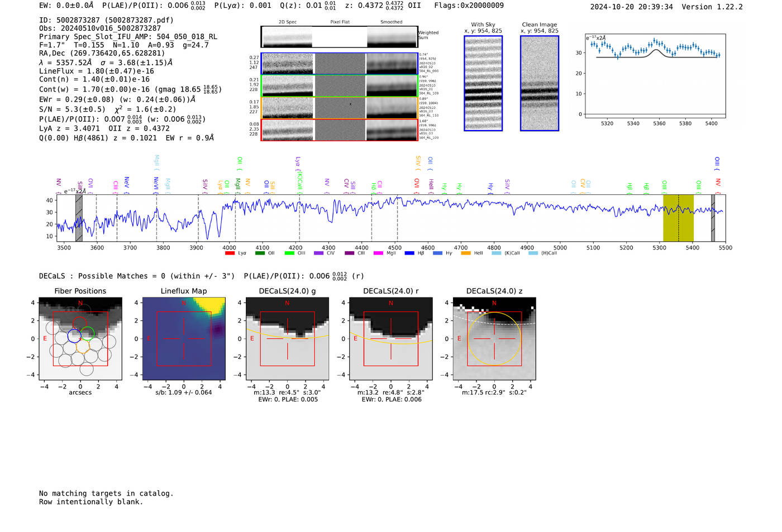Click the Obs: 20240510v016_5002873287 line
This screenshot has width=782, height=532.
(x=100, y=28)
